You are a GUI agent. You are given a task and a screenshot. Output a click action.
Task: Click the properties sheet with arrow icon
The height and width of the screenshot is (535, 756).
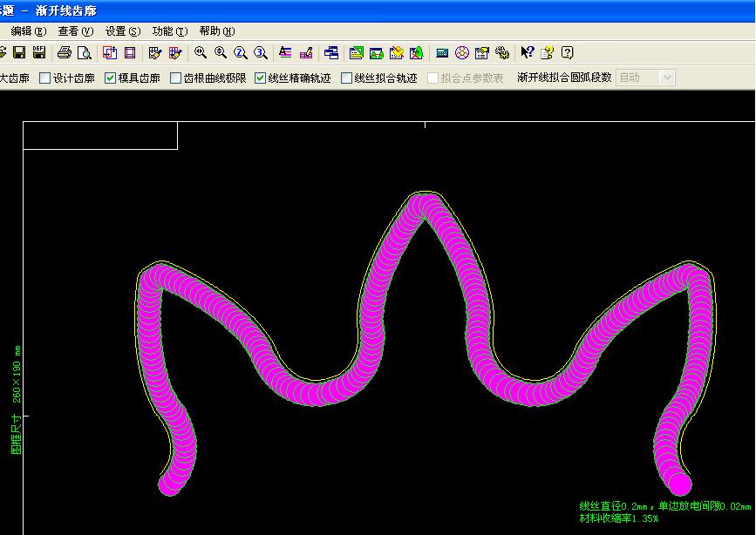pyautogui.click(x=481, y=52)
